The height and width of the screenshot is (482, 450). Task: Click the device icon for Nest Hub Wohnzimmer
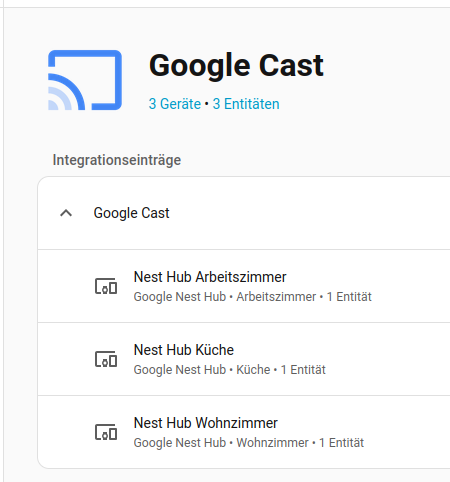click(x=106, y=432)
